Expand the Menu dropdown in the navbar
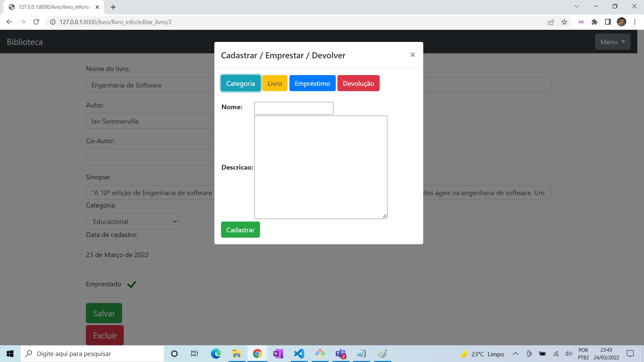Image resolution: width=644 pixels, height=362 pixels. click(612, 42)
